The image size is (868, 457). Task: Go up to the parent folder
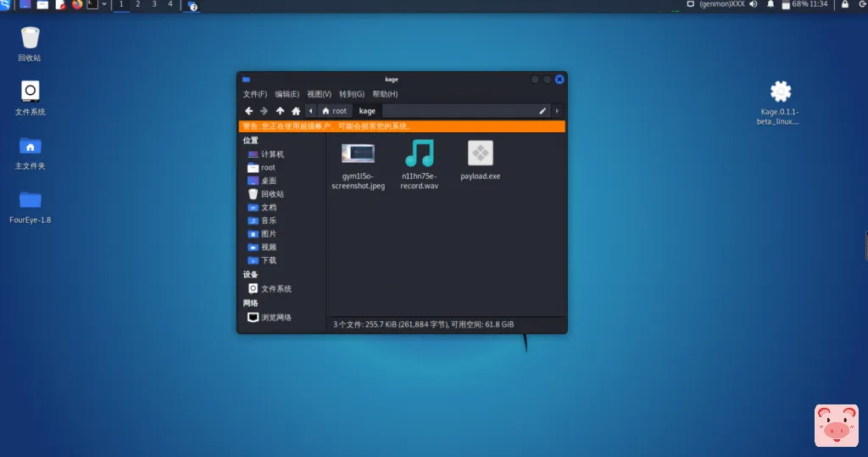[x=280, y=111]
